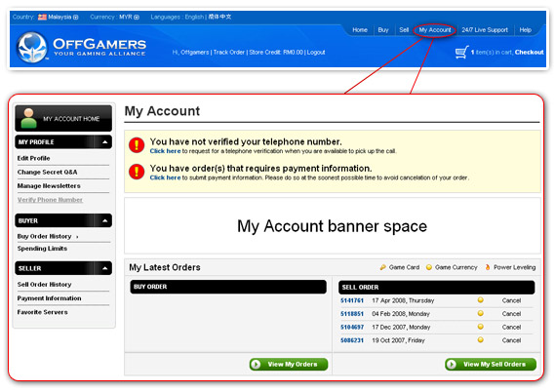The height and width of the screenshot is (392, 555).
Task: Collapse the Seller section arrow
Action: pyautogui.click(x=104, y=268)
